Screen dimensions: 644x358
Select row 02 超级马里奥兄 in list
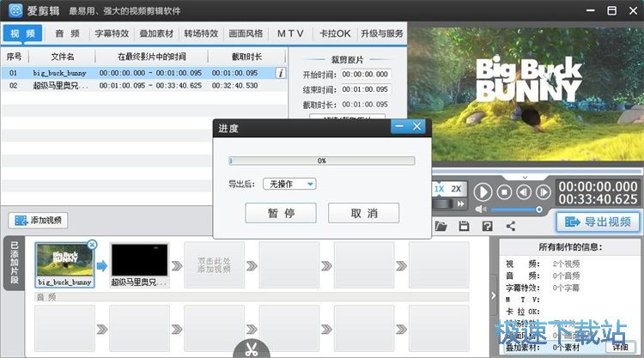143,85
